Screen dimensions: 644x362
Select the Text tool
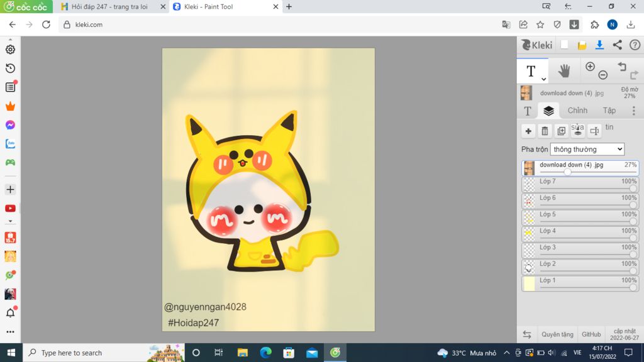click(531, 71)
